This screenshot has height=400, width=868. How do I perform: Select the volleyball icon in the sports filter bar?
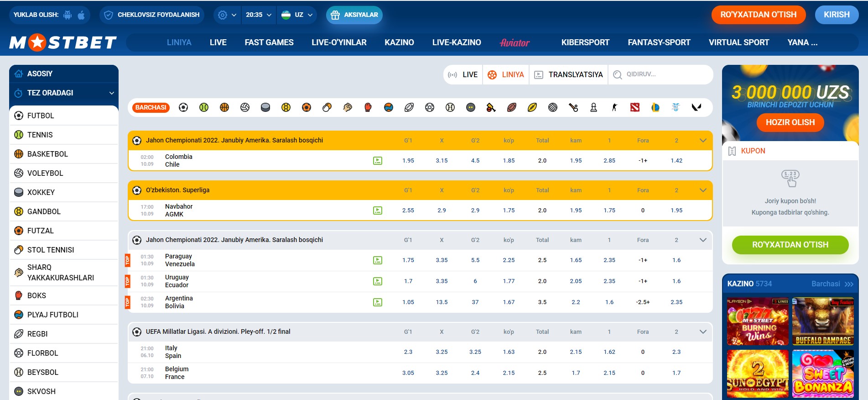[245, 107]
